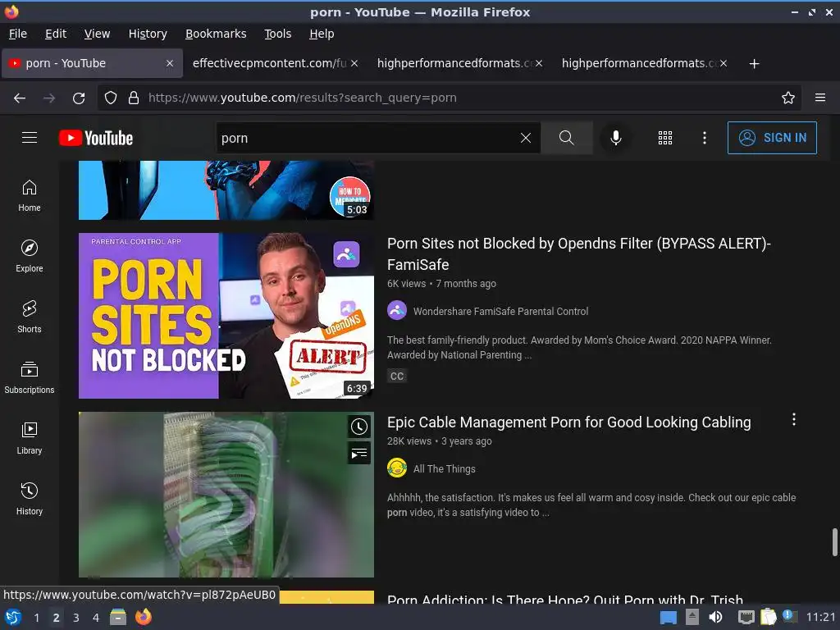The height and width of the screenshot is (630, 840).
Task: Add cable video to queue icon
Action: point(359,454)
